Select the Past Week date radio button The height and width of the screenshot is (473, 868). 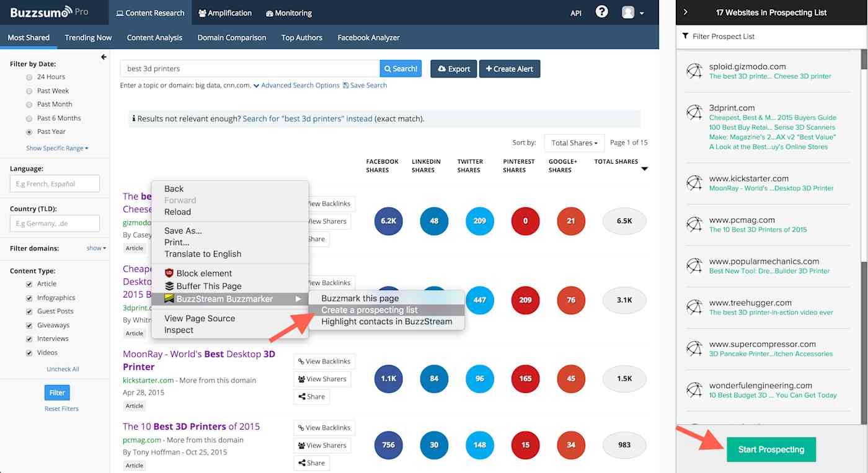(28, 90)
